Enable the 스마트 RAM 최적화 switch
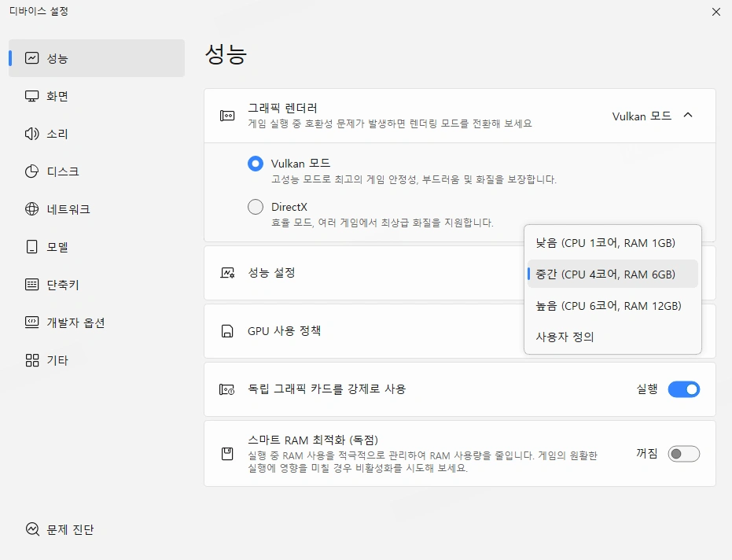The width and height of the screenshot is (732, 560). click(684, 454)
